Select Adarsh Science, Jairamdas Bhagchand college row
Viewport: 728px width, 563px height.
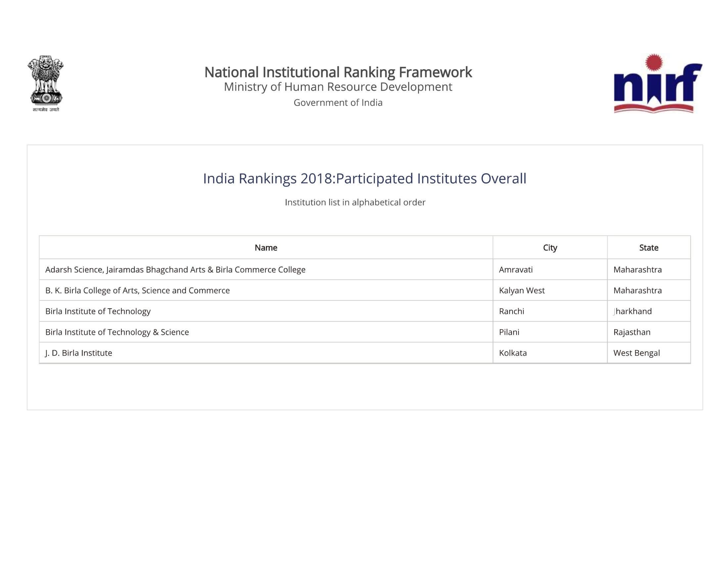coord(175,270)
